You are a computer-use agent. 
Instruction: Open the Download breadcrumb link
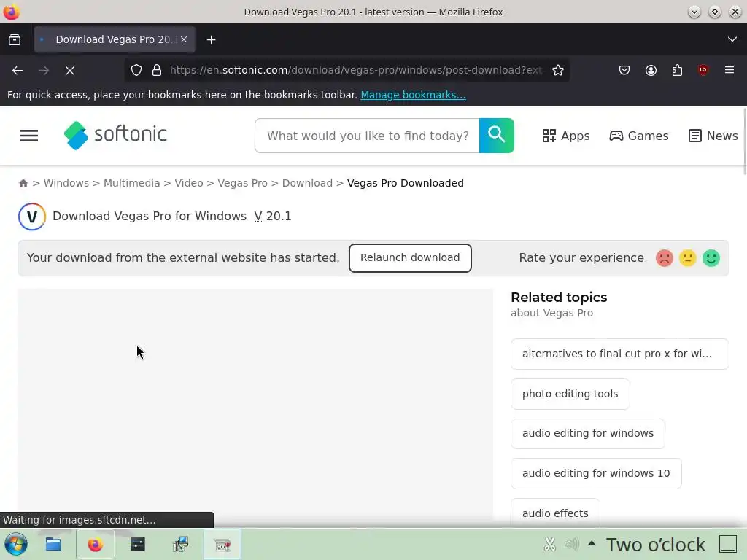(x=307, y=183)
